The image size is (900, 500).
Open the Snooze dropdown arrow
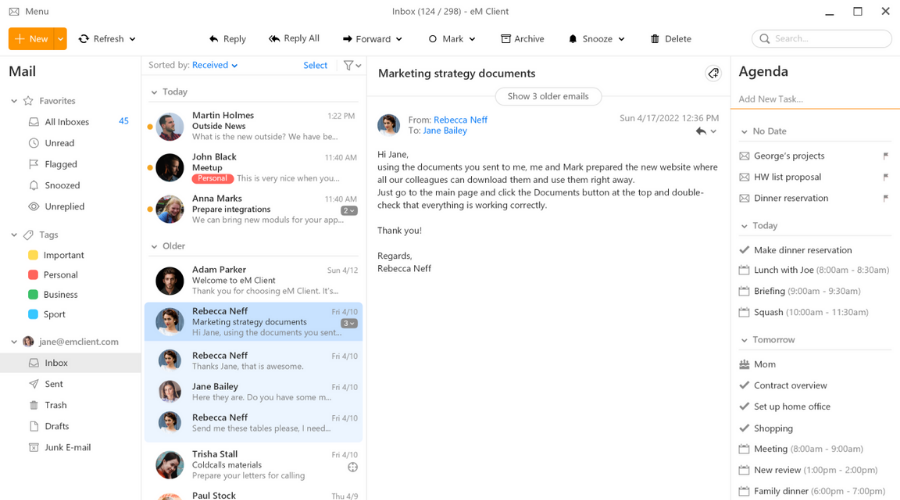click(622, 39)
